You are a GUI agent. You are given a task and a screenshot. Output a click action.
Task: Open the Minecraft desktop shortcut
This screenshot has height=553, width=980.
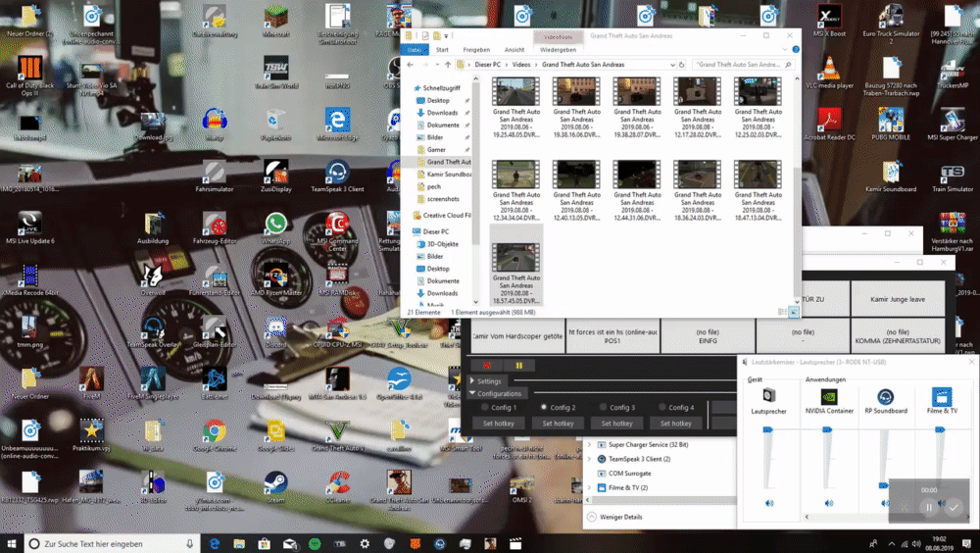tap(275, 18)
